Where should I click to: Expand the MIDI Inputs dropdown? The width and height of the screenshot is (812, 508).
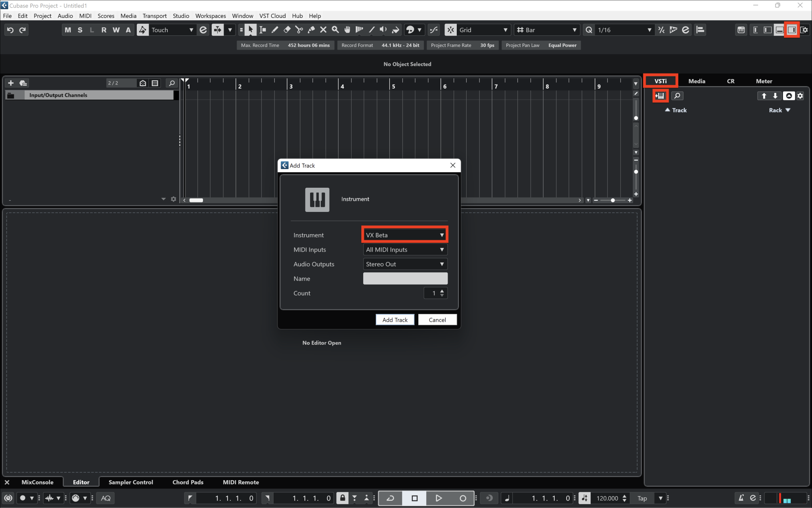(404, 249)
